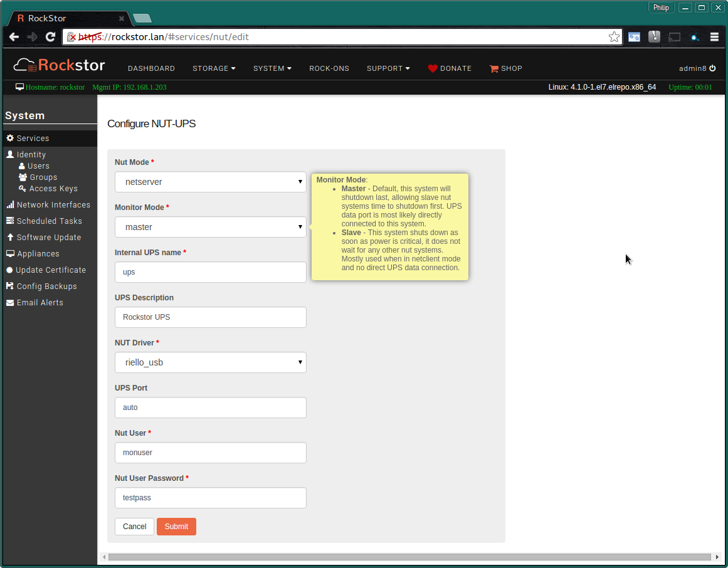Viewport: 728px width, 568px height.
Task: Click the UPS Description field
Action: pyautogui.click(x=210, y=317)
